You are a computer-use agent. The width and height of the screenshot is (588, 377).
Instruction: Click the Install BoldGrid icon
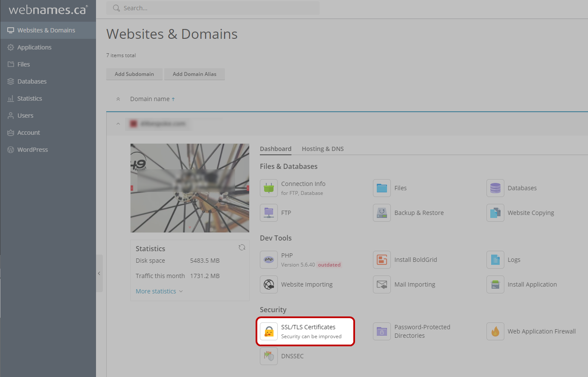(x=382, y=260)
